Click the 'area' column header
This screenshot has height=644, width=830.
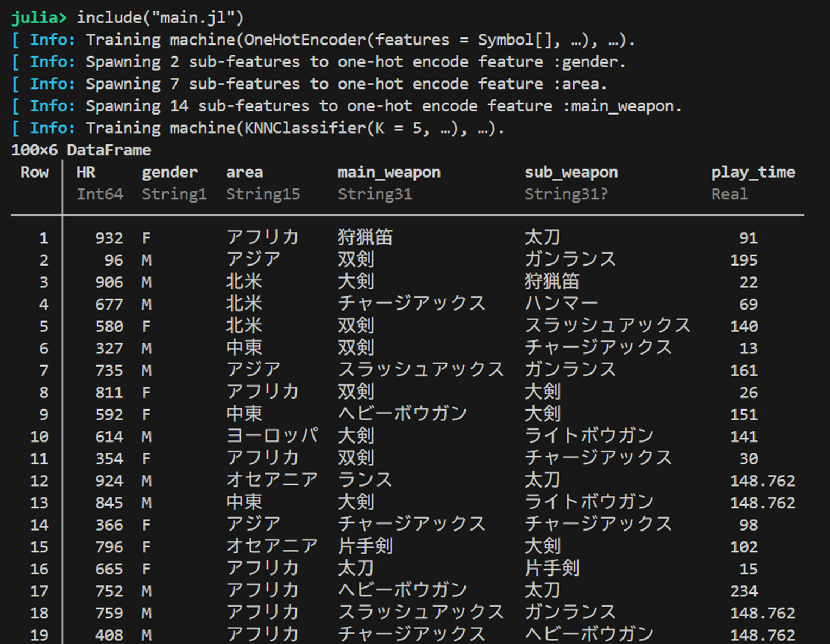tap(244, 173)
